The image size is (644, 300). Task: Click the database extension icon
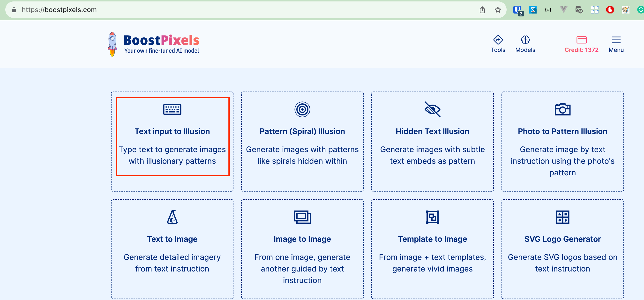tap(579, 10)
